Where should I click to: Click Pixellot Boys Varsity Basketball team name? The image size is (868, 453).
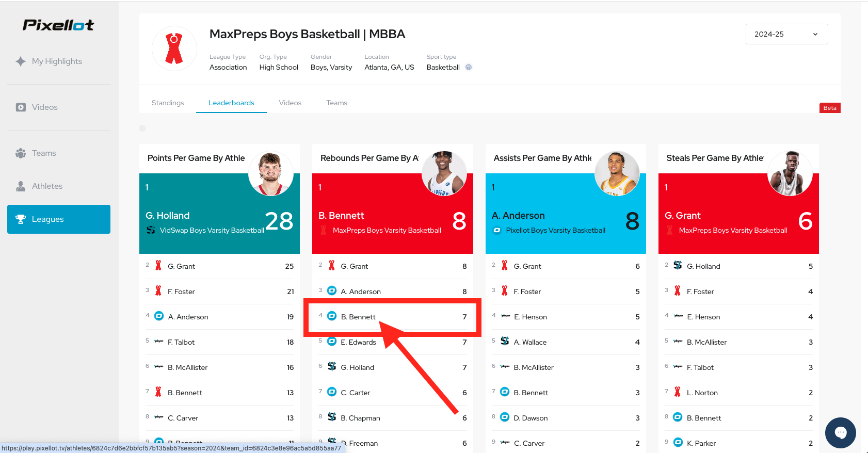tap(556, 230)
